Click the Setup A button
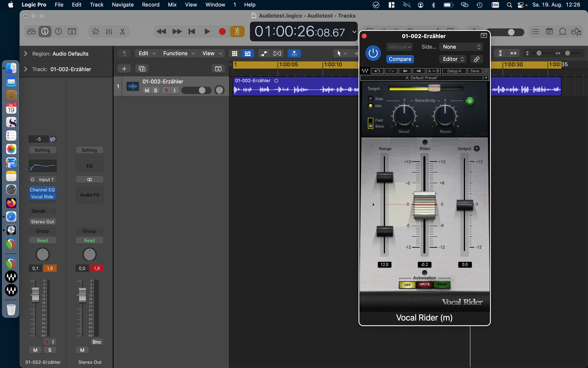This screenshot has height=368, width=588. click(454, 71)
